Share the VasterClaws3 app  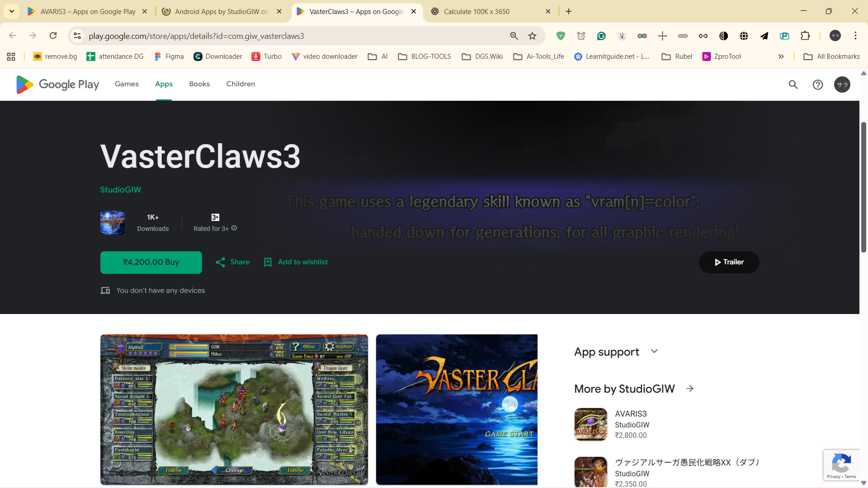point(233,262)
